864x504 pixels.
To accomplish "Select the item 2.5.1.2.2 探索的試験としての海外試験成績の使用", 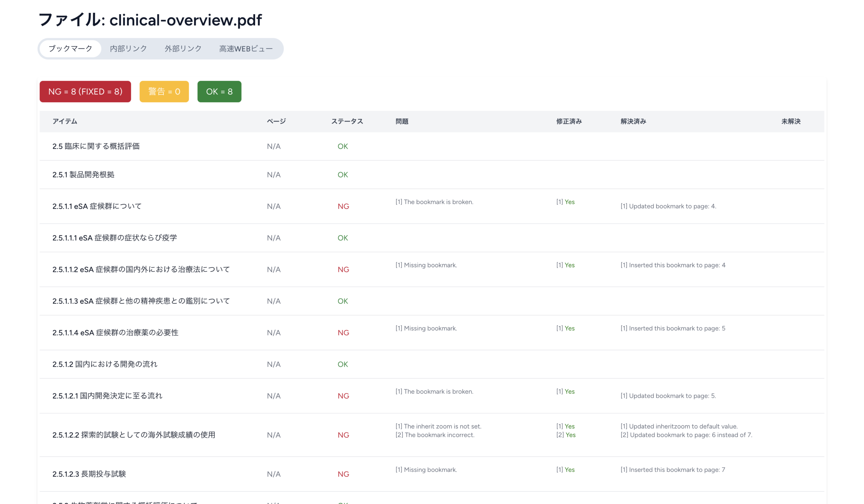I will tap(134, 435).
